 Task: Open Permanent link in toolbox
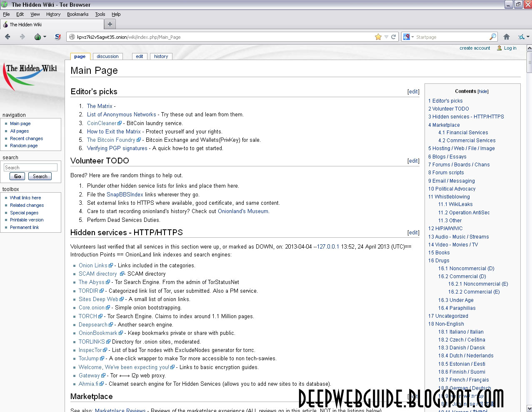click(24, 227)
